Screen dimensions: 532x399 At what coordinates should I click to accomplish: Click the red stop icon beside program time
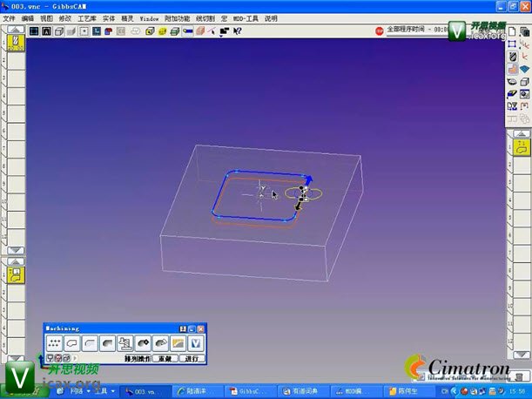[x=380, y=30]
